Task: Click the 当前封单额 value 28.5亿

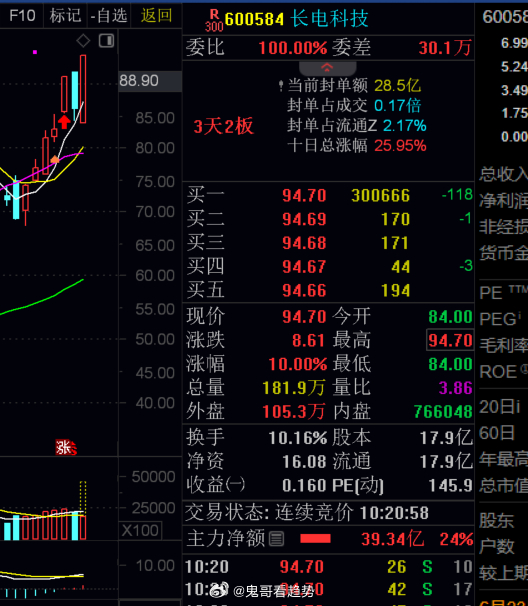Action: pyautogui.click(x=397, y=85)
